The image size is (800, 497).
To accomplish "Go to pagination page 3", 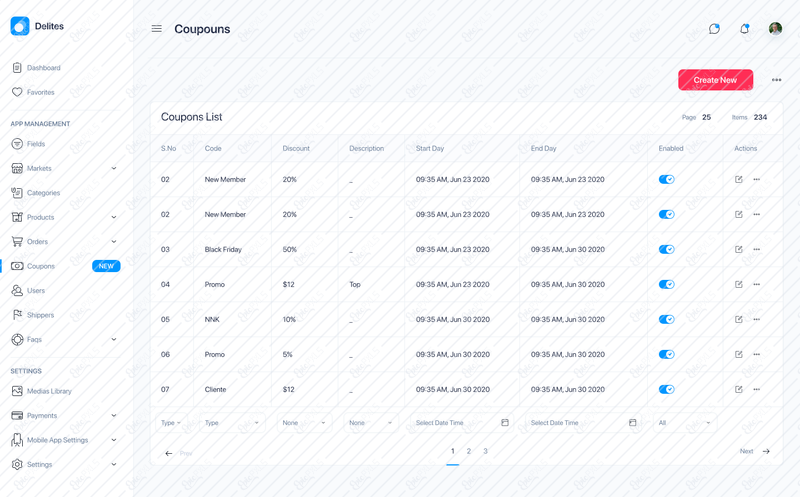I will pos(485,451).
